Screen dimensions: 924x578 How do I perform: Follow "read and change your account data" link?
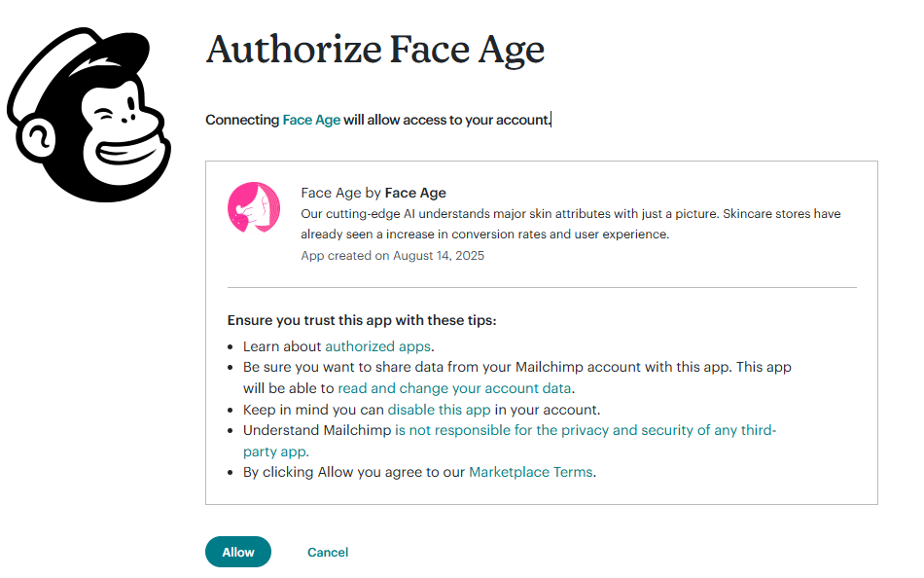tap(454, 388)
